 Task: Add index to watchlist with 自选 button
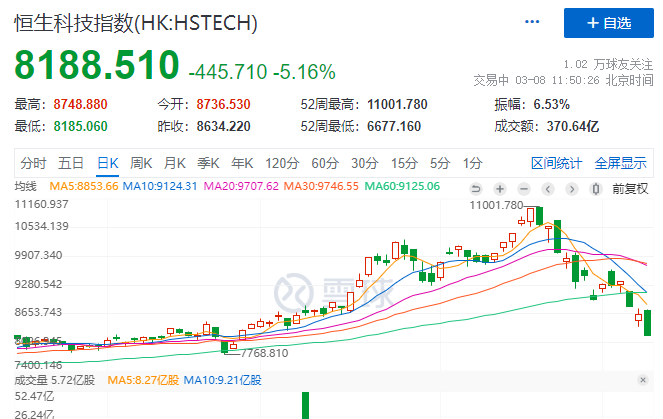pyautogui.click(x=608, y=23)
